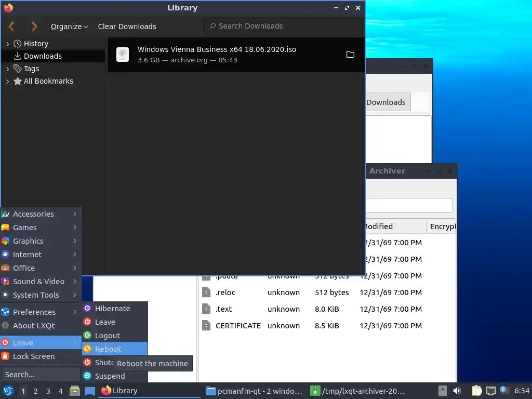Click the .text file icon in Archiver
The image size is (532, 399).
click(206, 309)
